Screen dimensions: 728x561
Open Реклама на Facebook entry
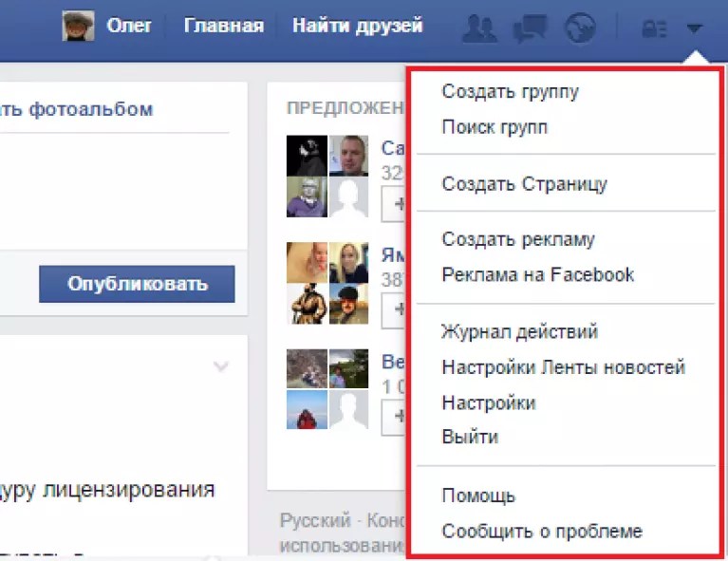point(537,274)
